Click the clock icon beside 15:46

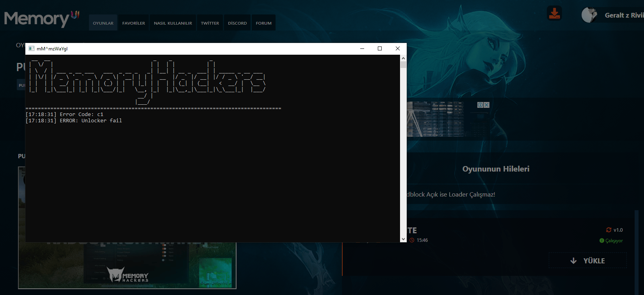point(412,240)
